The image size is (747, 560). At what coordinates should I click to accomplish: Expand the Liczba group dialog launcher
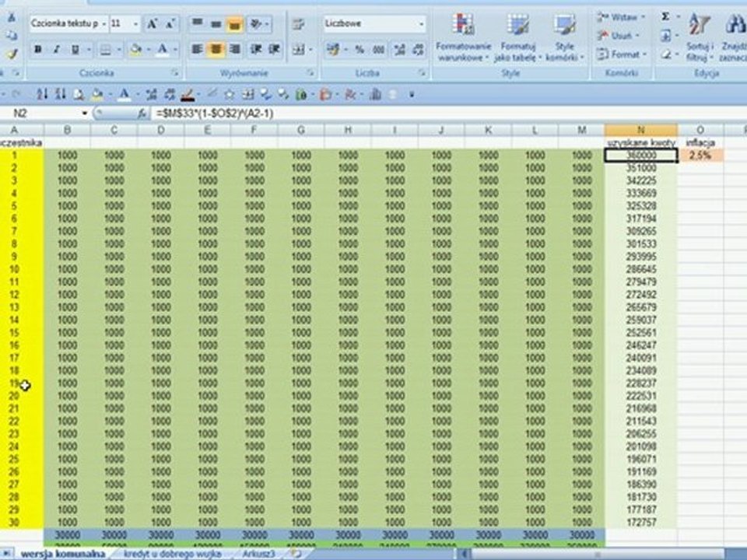coord(422,73)
